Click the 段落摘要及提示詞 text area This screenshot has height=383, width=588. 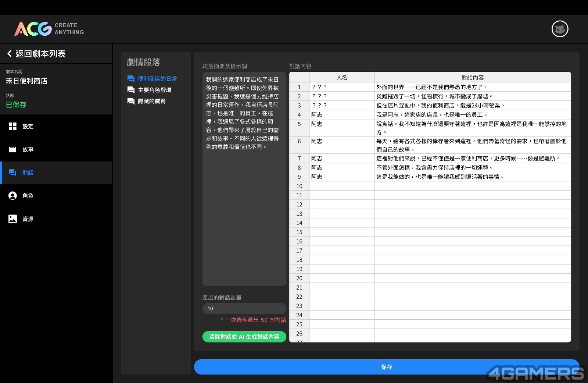pyautogui.click(x=244, y=179)
